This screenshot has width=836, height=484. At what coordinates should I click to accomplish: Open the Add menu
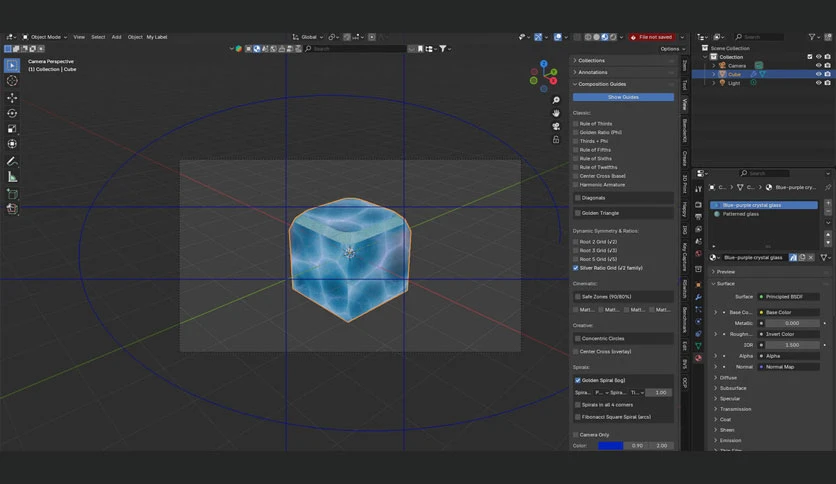[116, 37]
